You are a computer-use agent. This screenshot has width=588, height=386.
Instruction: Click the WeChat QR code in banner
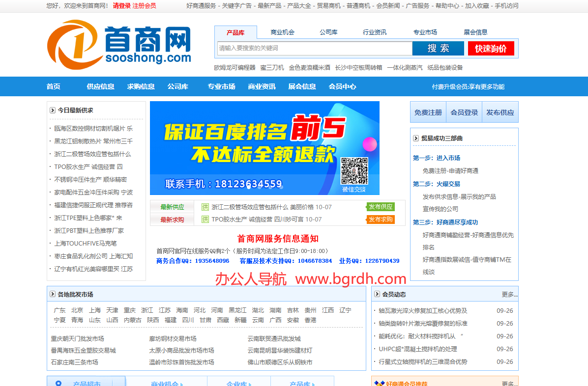(354, 170)
